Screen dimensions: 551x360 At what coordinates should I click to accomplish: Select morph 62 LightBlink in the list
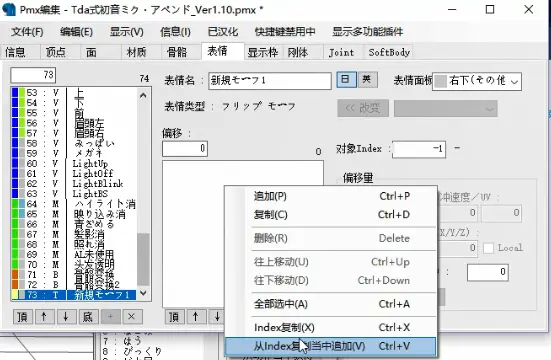tap(74, 184)
